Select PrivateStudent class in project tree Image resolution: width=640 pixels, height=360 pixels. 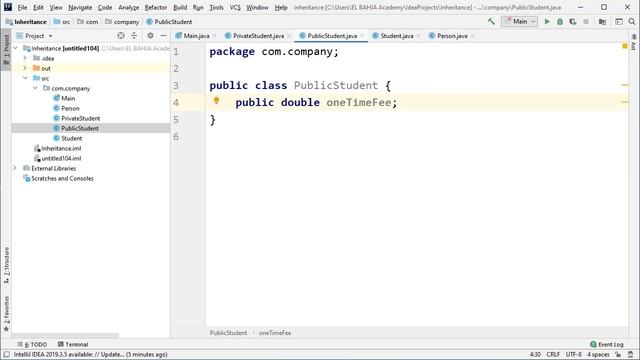(x=80, y=118)
